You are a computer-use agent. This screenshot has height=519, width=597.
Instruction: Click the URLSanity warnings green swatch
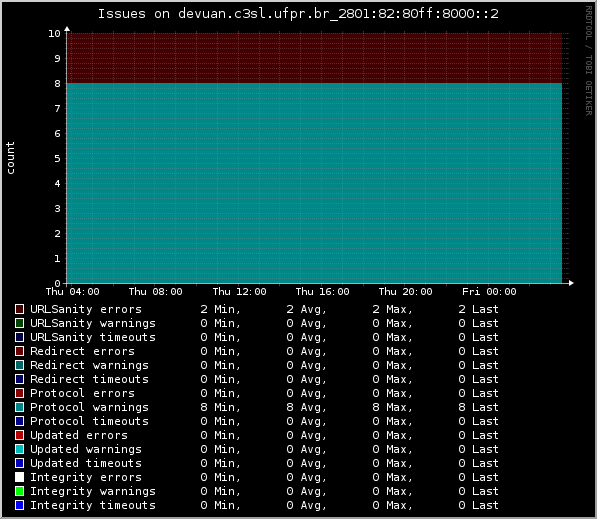pyautogui.click(x=19, y=323)
